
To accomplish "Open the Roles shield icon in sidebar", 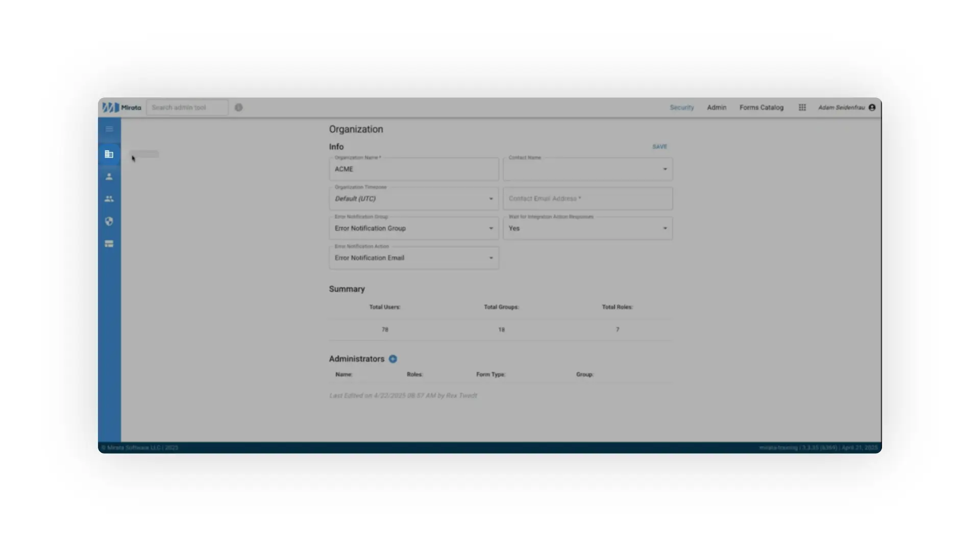I will click(109, 221).
